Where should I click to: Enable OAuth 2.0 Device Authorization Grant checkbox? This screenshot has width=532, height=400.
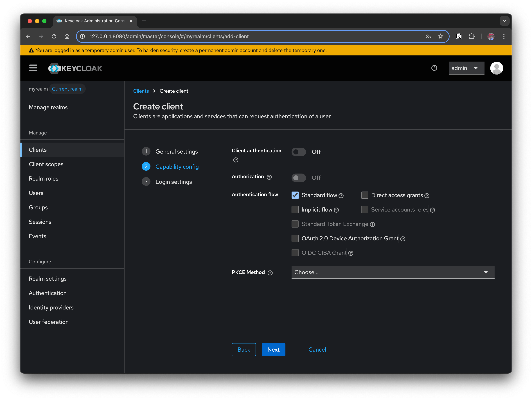click(x=295, y=238)
